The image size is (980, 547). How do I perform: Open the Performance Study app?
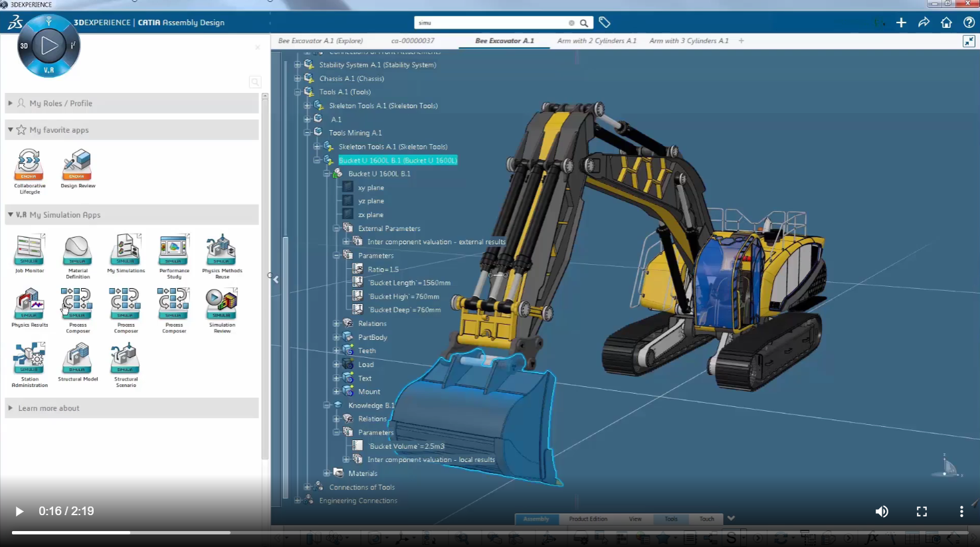point(174,256)
